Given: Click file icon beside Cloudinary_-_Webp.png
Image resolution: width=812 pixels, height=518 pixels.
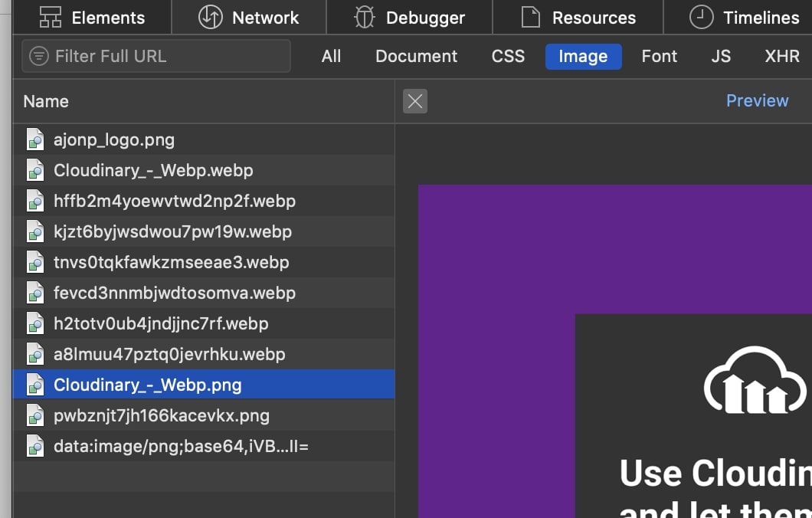Looking at the screenshot, I should pos(35,385).
